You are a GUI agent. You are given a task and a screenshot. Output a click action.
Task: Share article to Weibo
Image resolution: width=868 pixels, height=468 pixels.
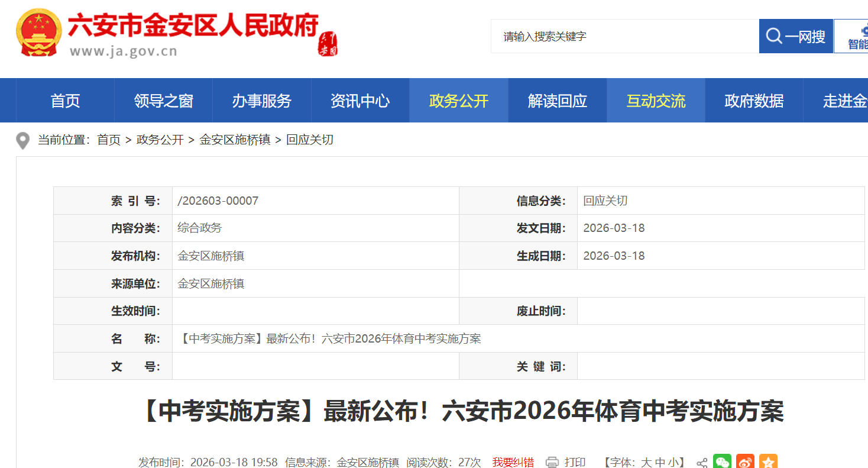point(745,461)
